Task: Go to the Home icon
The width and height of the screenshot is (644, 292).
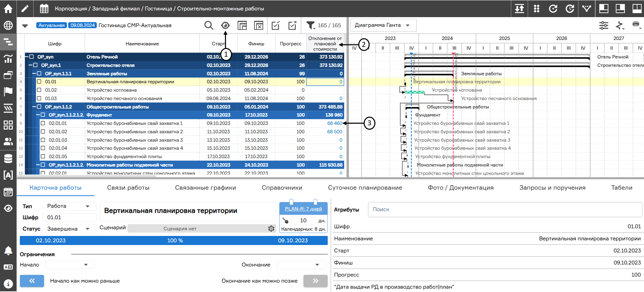Action: 8,8
